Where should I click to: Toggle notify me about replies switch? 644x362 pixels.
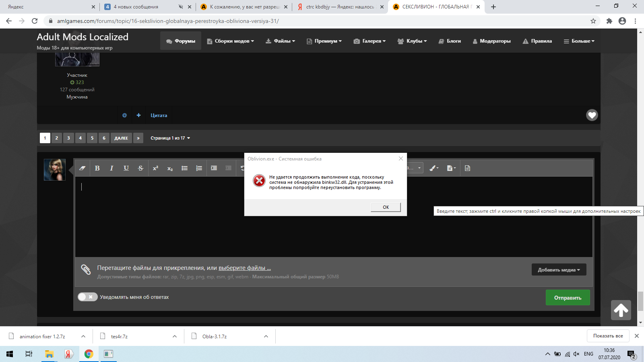point(87,297)
